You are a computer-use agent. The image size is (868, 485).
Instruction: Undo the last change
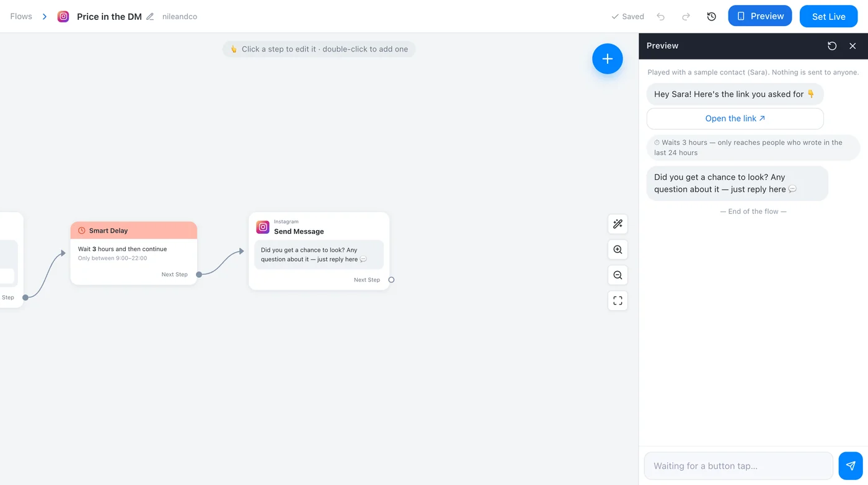pos(661,17)
